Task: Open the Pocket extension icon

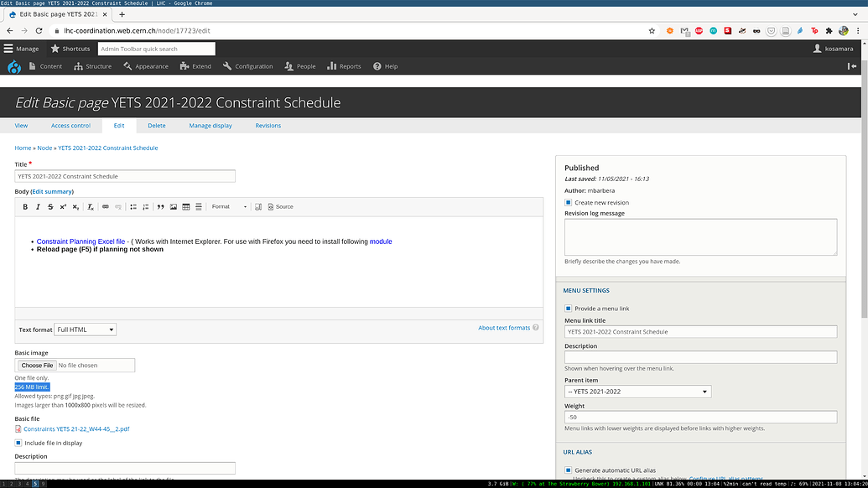Action: 771,31
